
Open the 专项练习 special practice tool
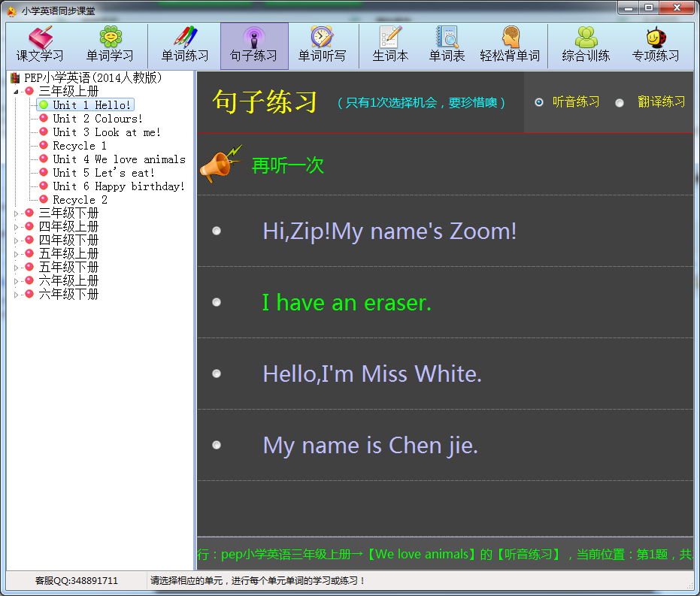pos(656,45)
